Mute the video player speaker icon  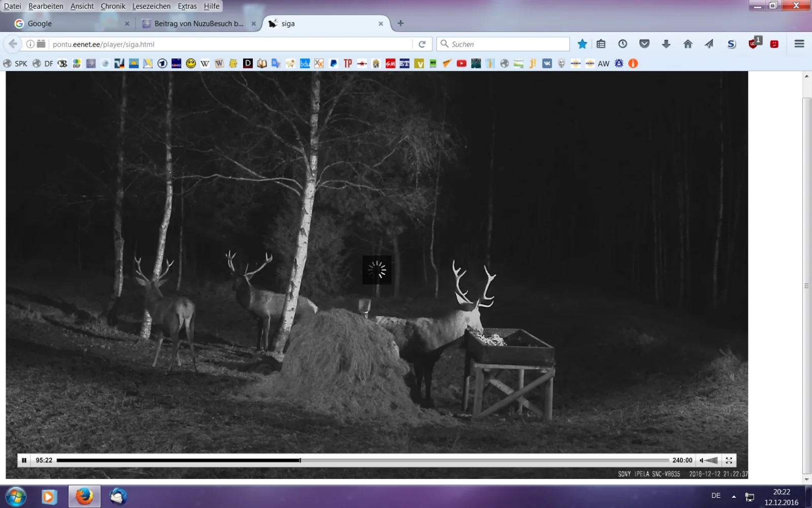[702, 460]
